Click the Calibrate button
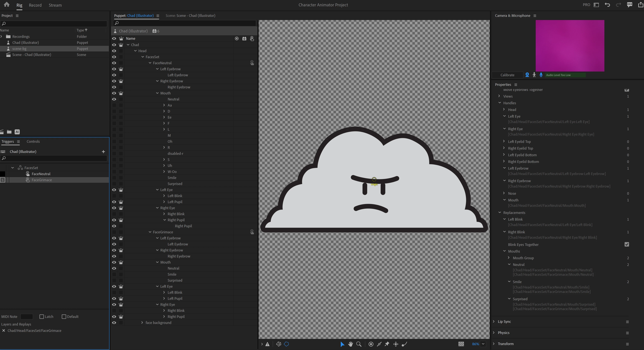Viewport: 644px width, 350px height. 507,75
